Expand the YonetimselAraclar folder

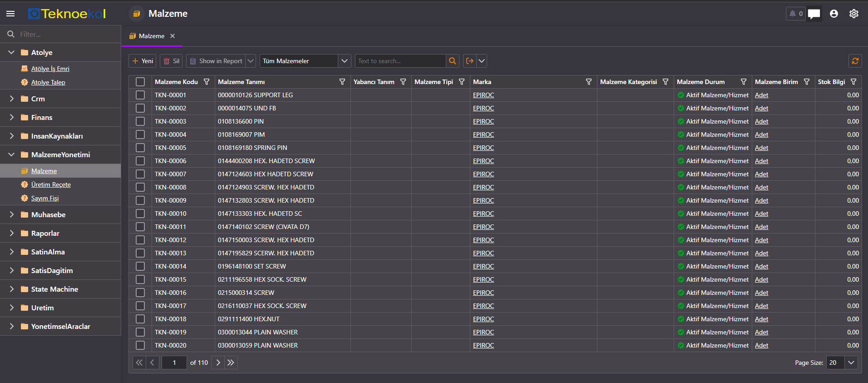[x=11, y=326]
